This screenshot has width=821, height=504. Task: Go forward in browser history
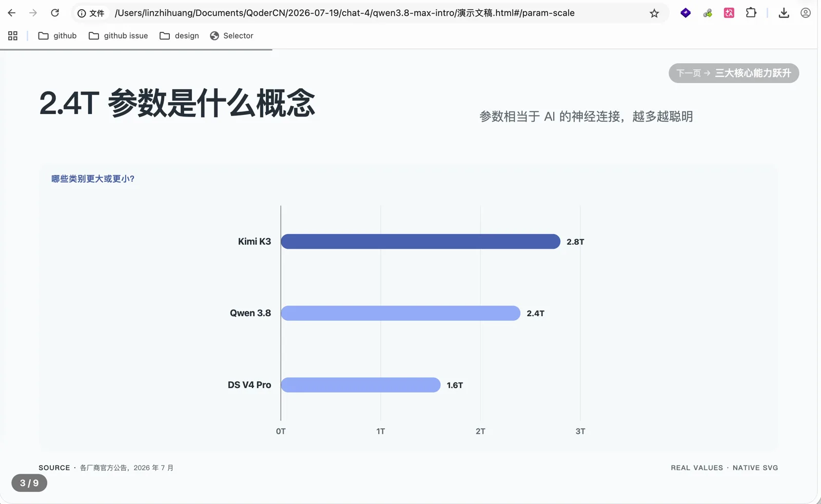[x=33, y=13]
